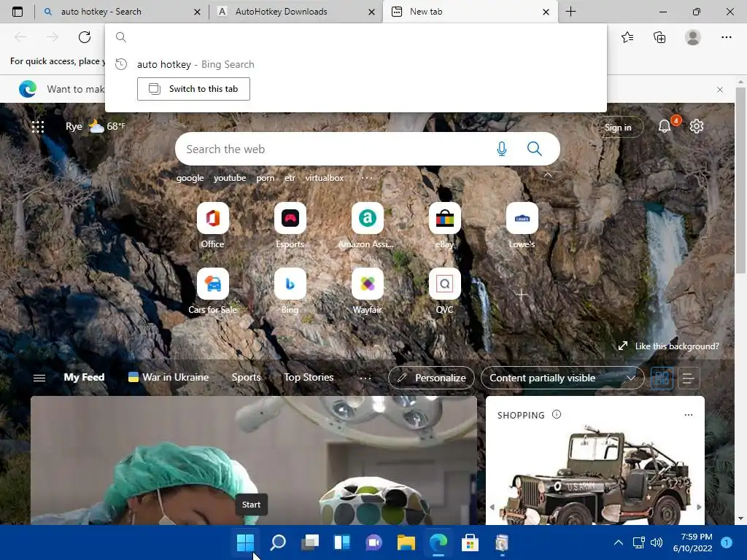Open a new tab with plus button
Viewport: 747px width, 560px height.
[570, 12]
